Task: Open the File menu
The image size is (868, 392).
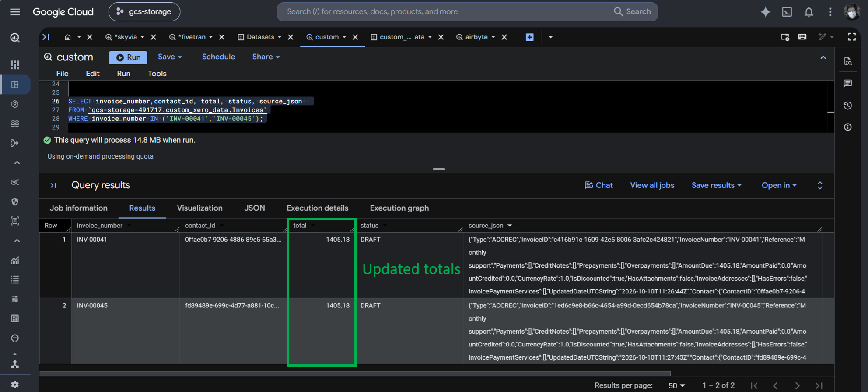Action: pos(62,74)
